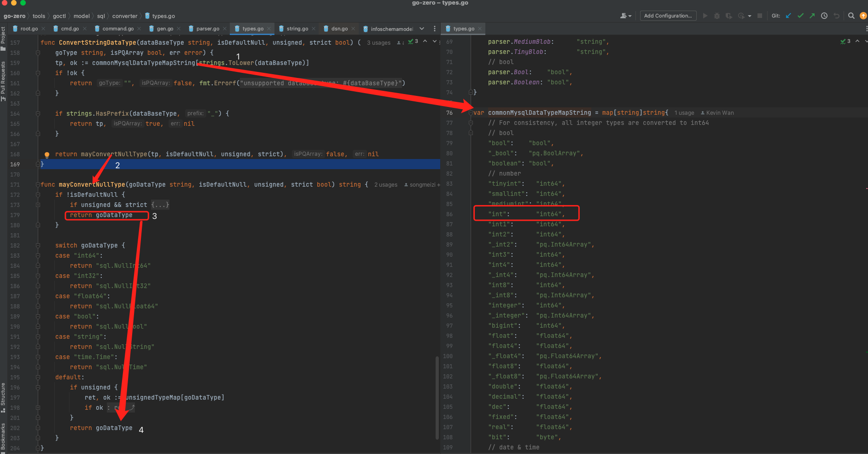The height and width of the screenshot is (454, 868).
Task: Click the Git push green arrow
Action: pos(812,16)
